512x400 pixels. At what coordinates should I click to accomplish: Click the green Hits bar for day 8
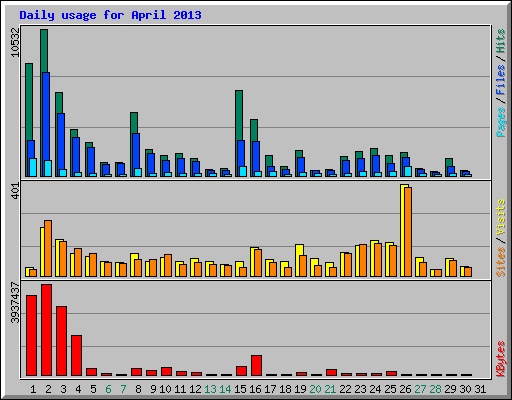click(x=134, y=122)
